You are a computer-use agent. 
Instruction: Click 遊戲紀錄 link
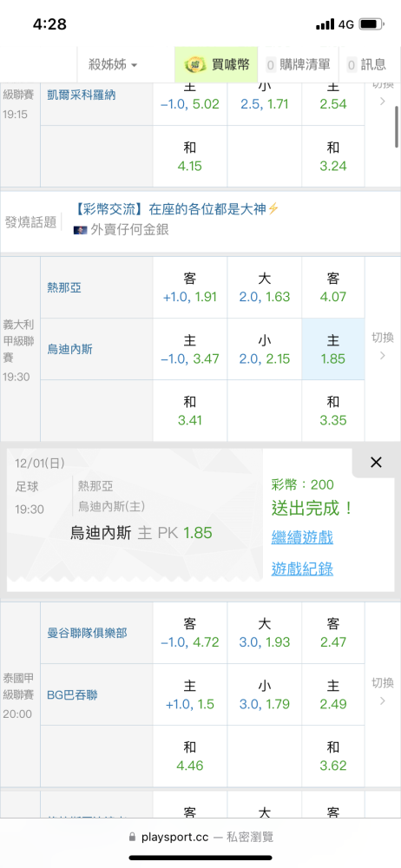[302, 569]
